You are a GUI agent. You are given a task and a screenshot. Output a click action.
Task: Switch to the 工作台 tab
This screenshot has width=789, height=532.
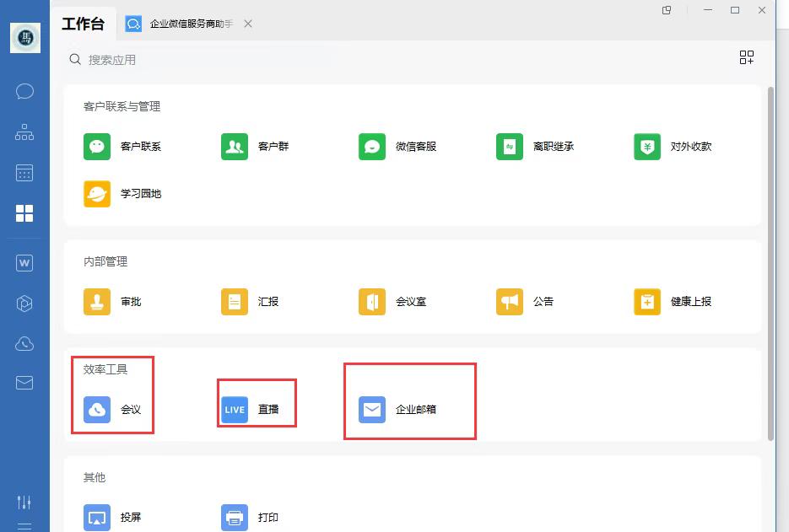click(x=83, y=24)
